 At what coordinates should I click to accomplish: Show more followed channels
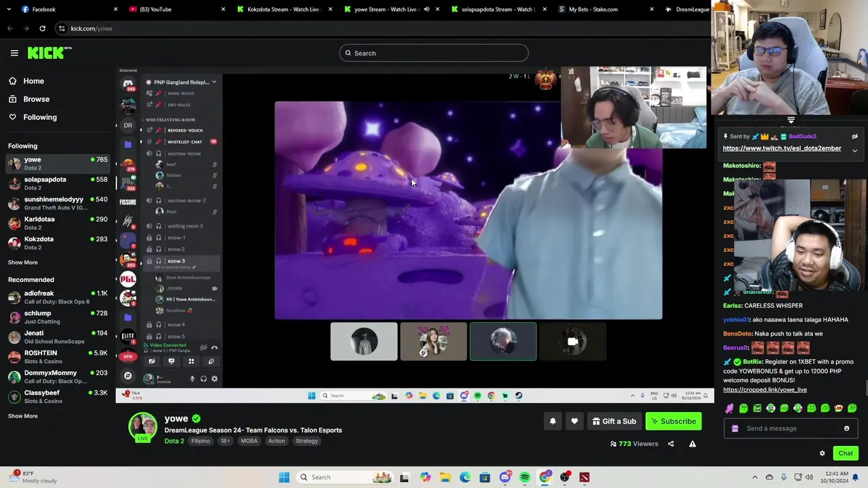pyautogui.click(x=22, y=262)
